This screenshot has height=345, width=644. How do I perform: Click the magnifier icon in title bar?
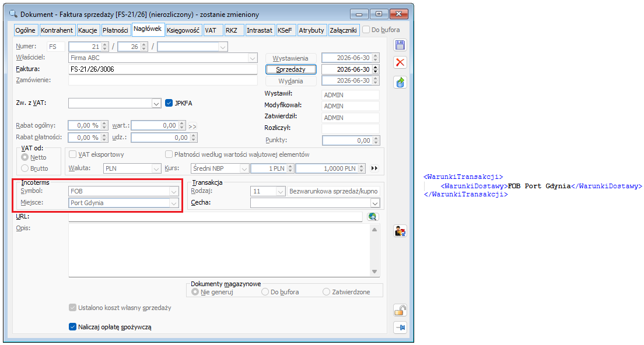point(13,14)
